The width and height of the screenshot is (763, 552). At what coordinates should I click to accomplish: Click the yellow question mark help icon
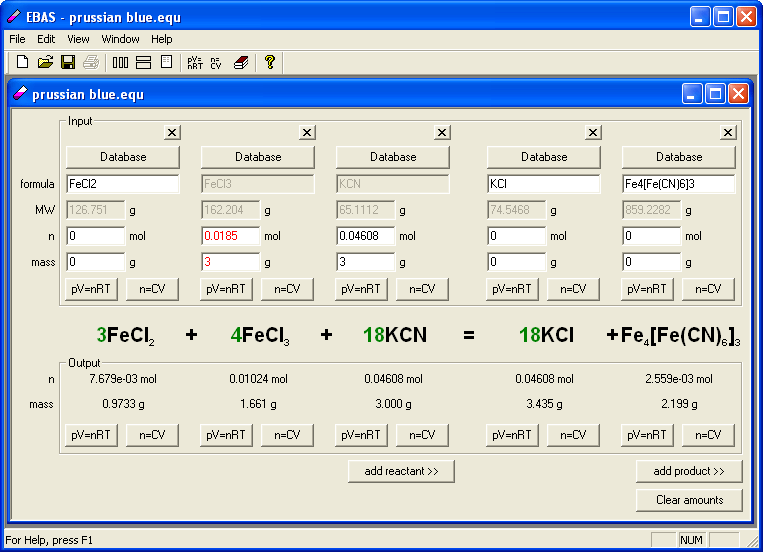click(x=270, y=62)
